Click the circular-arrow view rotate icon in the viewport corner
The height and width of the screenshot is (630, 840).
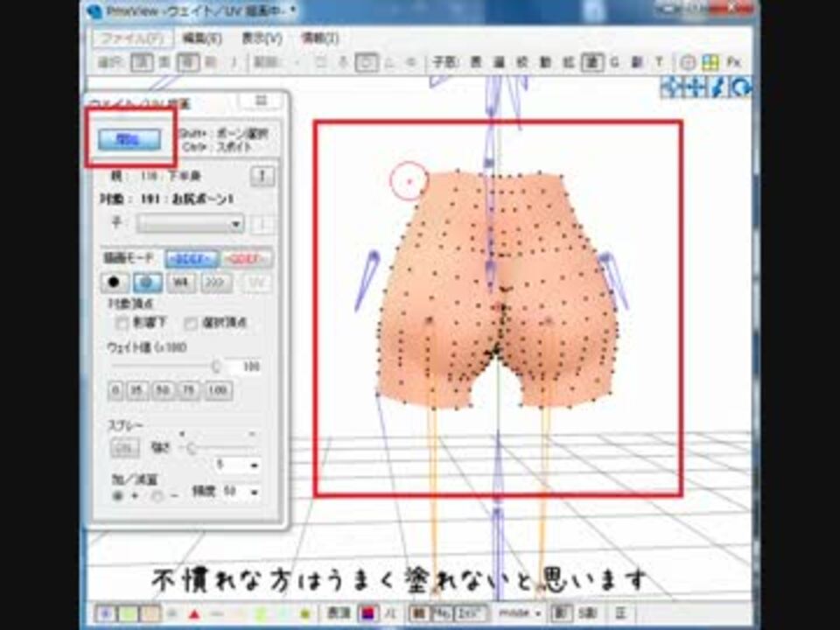(x=741, y=87)
